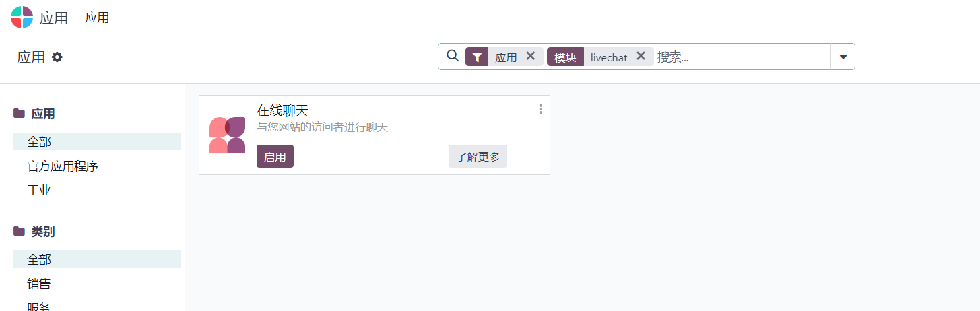Click the 搜索 input field
The image size is (980, 311).
tap(742, 57)
